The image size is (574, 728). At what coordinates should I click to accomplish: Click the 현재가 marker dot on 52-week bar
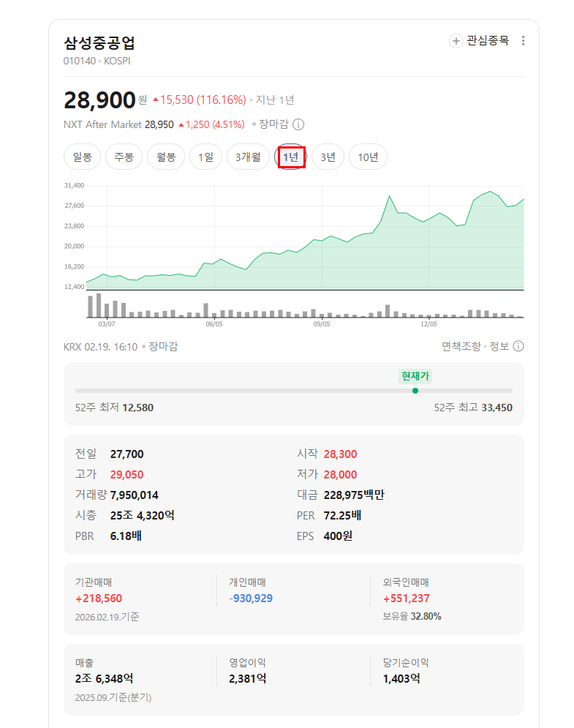tap(415, 391)
